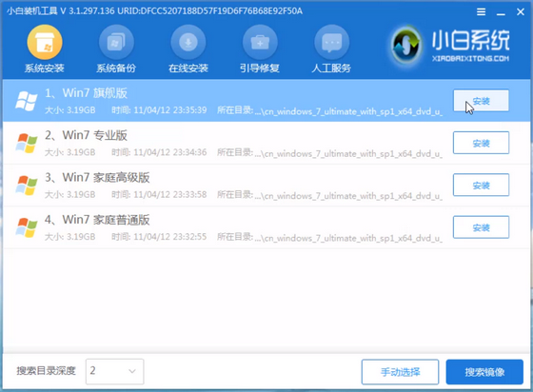Click the timestamp 11/04/12 23:32:55
533x392 pixels.
170,236
